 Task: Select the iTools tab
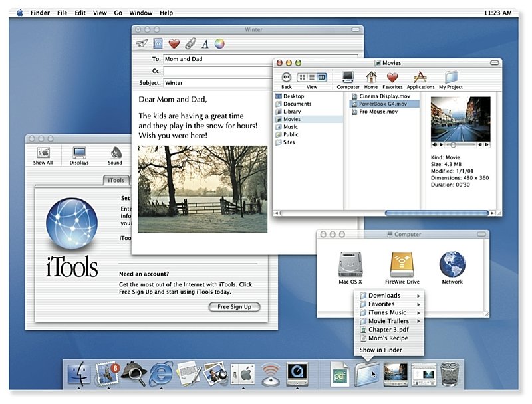coord(116,180)
